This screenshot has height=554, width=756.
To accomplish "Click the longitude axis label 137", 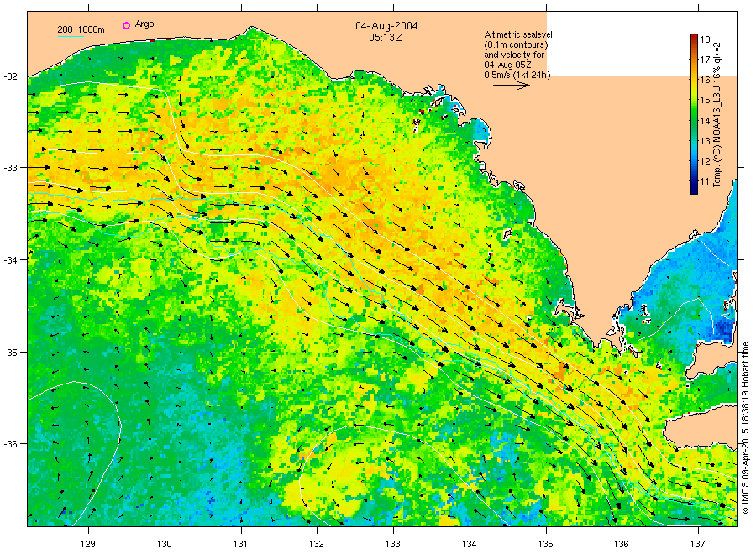I will coord(698,545).
